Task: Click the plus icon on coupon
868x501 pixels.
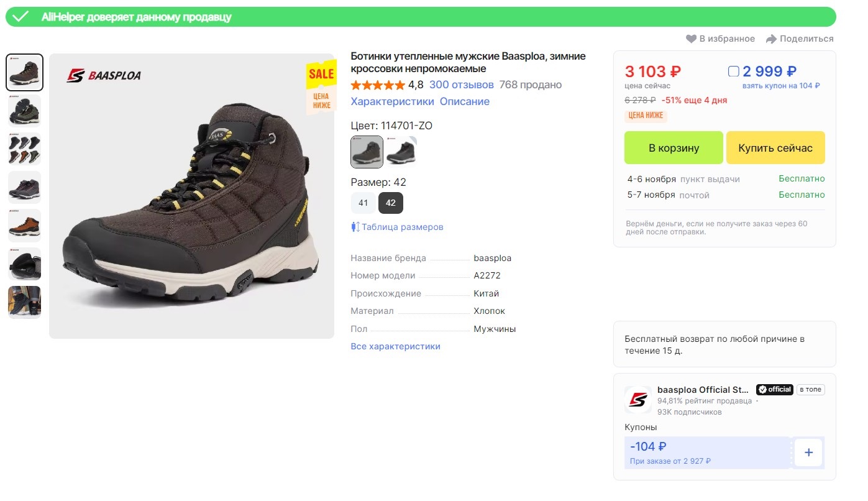Action: point(808,453)
